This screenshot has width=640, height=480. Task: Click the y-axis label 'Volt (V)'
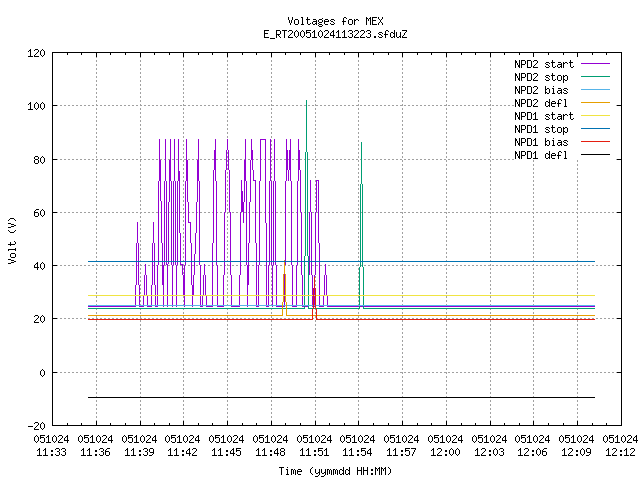point(13,240)
